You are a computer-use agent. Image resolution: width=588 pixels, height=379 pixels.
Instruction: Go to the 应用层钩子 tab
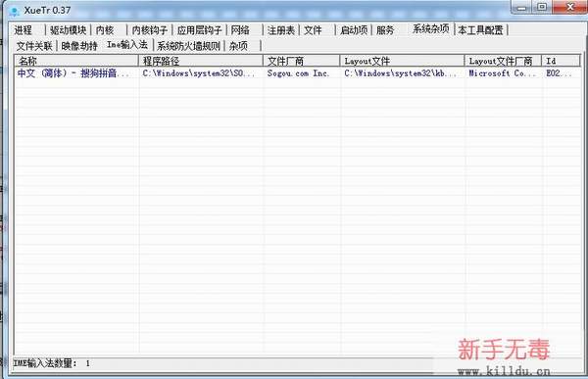pyautogui.click(x=199, y=30)
